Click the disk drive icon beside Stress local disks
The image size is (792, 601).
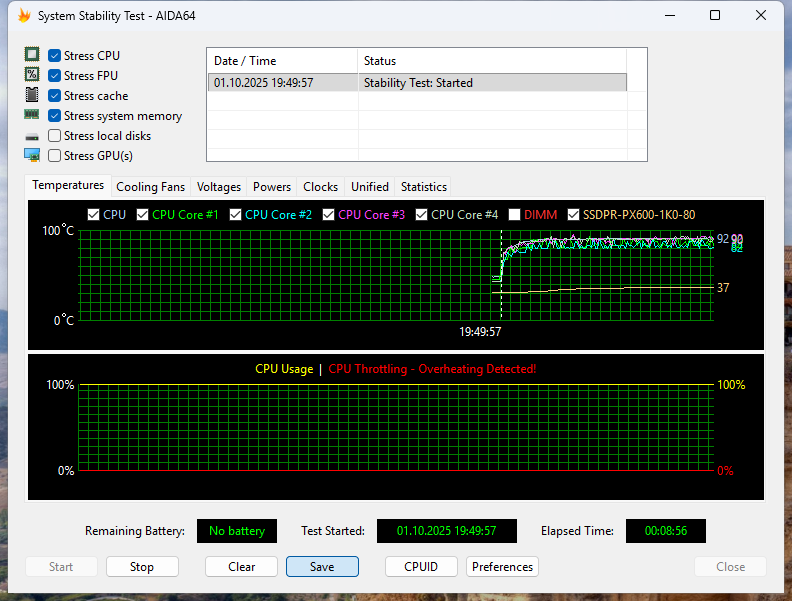(32, 137)
